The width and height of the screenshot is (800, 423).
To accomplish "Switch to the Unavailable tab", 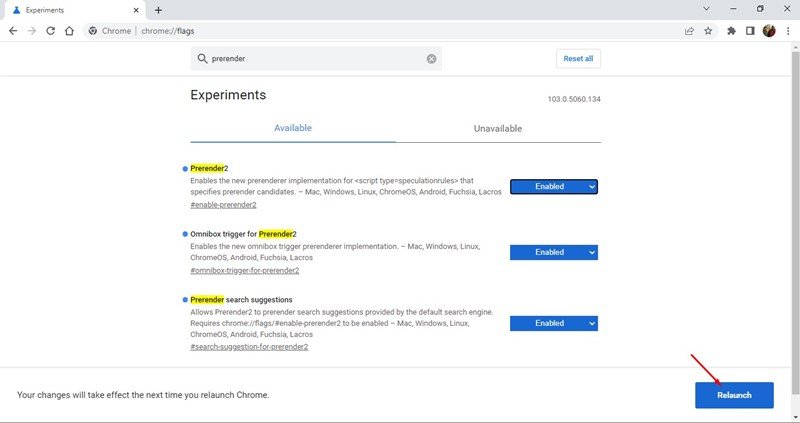I will click(x=498, y=129).
